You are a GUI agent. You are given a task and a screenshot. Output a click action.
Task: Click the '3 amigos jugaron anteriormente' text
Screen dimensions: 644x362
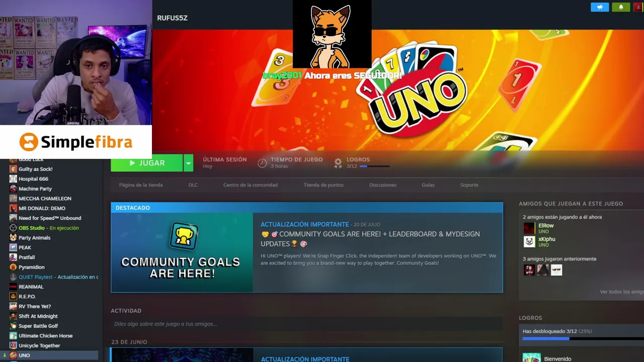pyautogui.click(x=559, y=259)
